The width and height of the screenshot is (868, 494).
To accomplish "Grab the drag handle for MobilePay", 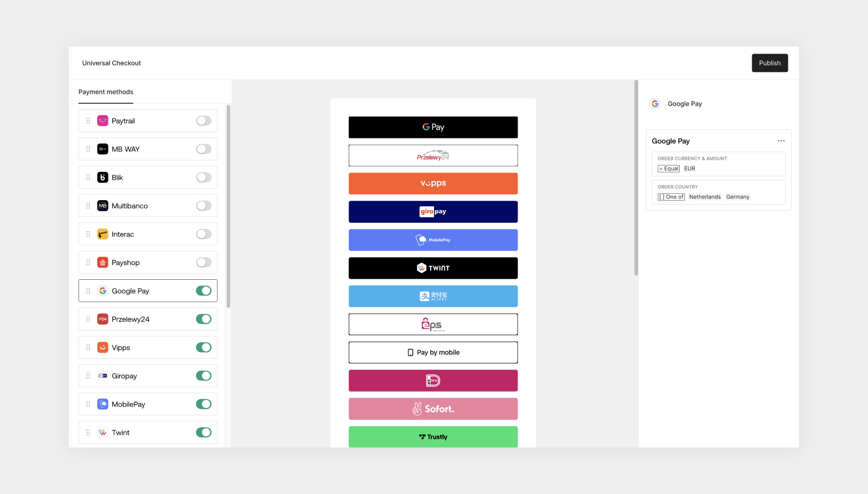I will [88, 404].
